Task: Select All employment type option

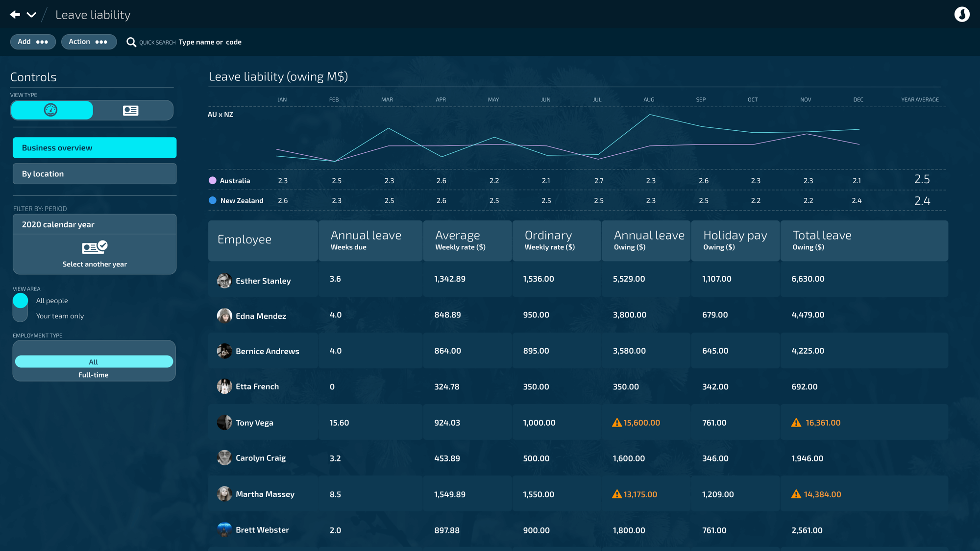Action: coord(94,362)
